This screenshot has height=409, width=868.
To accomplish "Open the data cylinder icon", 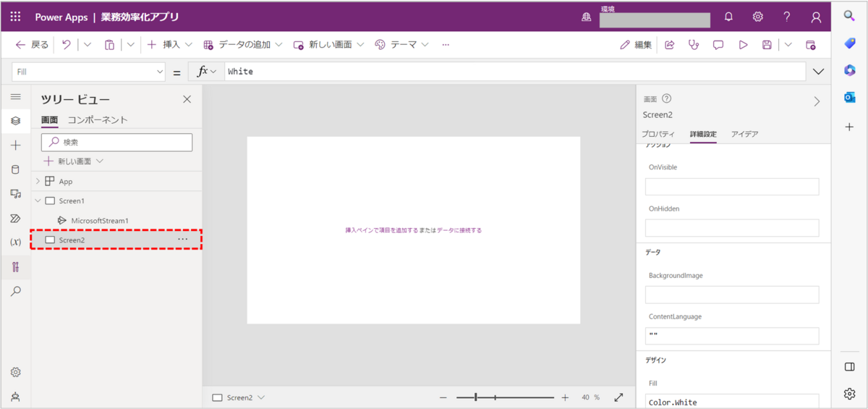I will point(15,169).
